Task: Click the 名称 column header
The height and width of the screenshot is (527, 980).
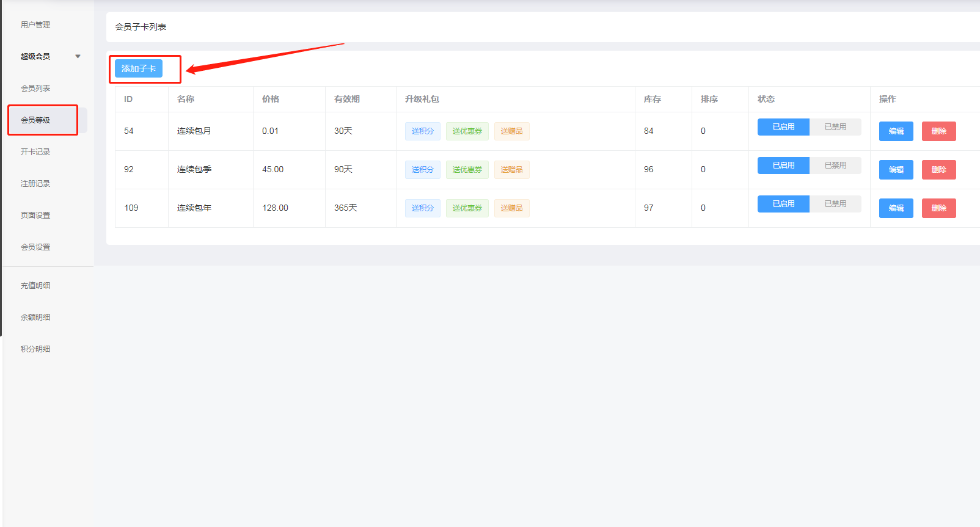Action: pos(186,99)
